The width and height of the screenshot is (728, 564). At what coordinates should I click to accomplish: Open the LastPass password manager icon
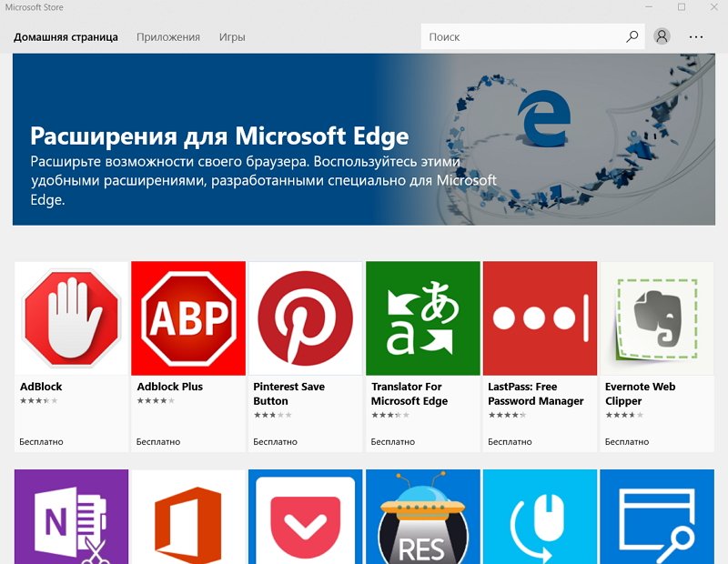coord(540,318)
